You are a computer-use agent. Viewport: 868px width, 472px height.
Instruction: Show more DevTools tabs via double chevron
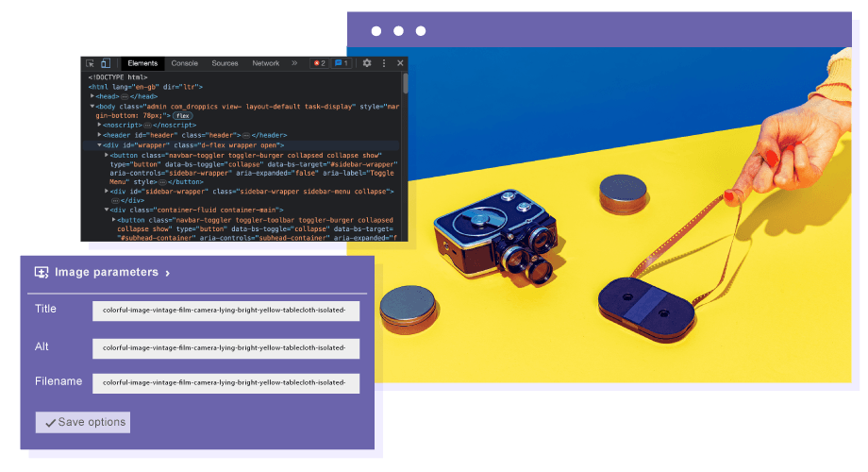coord(294,63)
